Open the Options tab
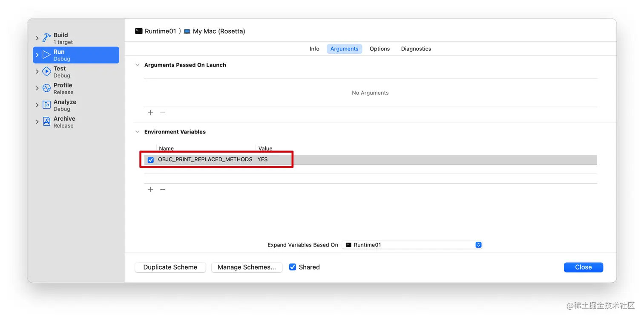Screen dimensions: 644x319 (379, 49)
